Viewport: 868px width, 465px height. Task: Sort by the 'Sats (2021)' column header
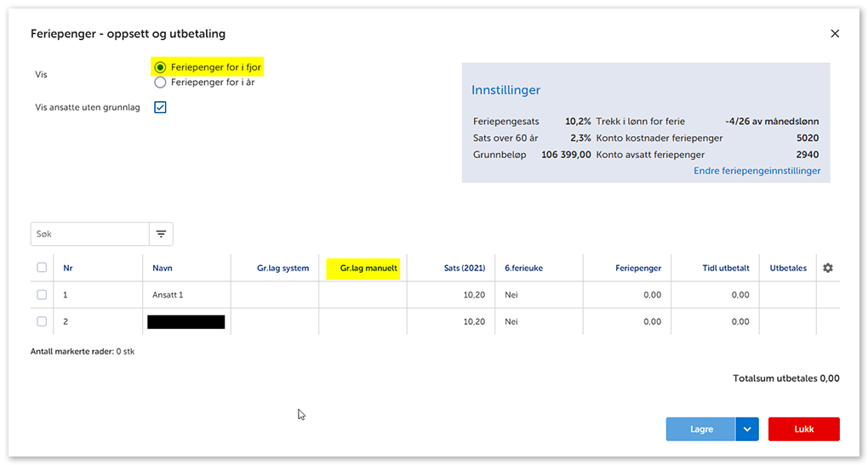[x=464, y=269]
